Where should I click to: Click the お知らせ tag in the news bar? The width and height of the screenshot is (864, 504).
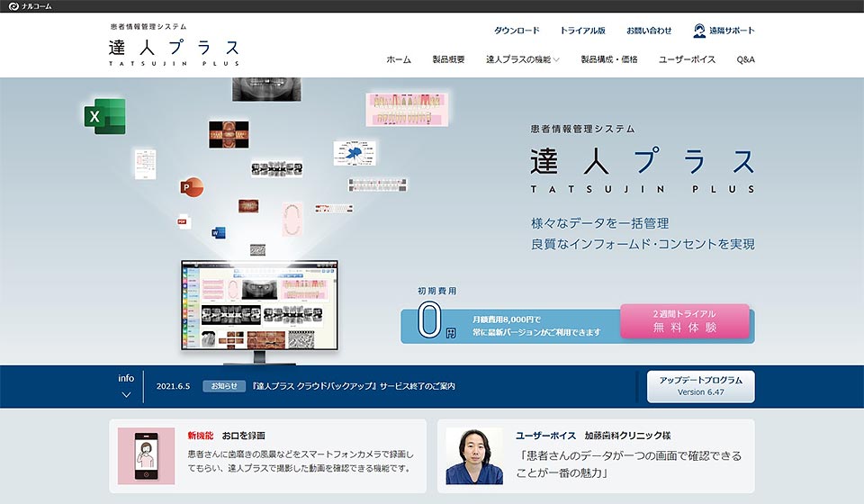224,386
